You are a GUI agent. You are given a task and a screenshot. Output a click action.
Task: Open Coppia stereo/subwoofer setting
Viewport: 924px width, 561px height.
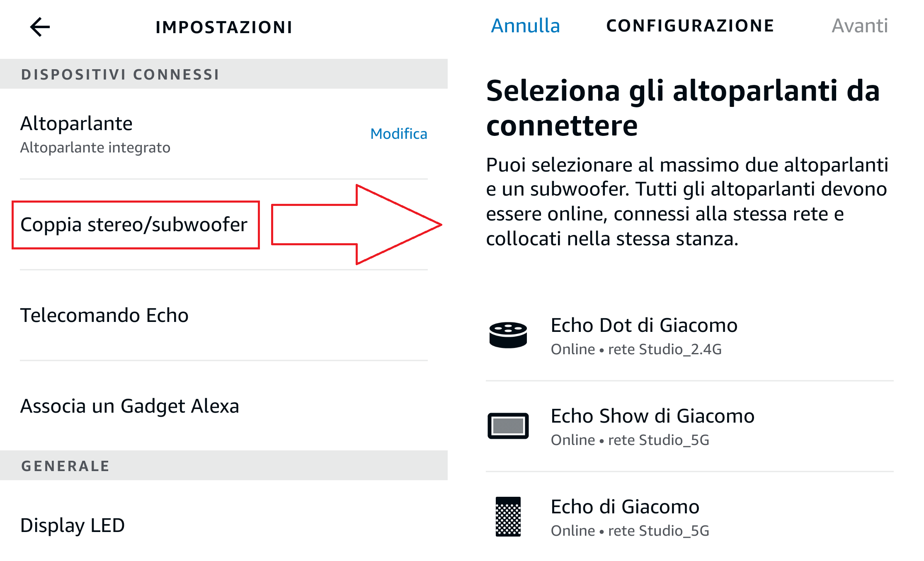click(x=134, y=225)
